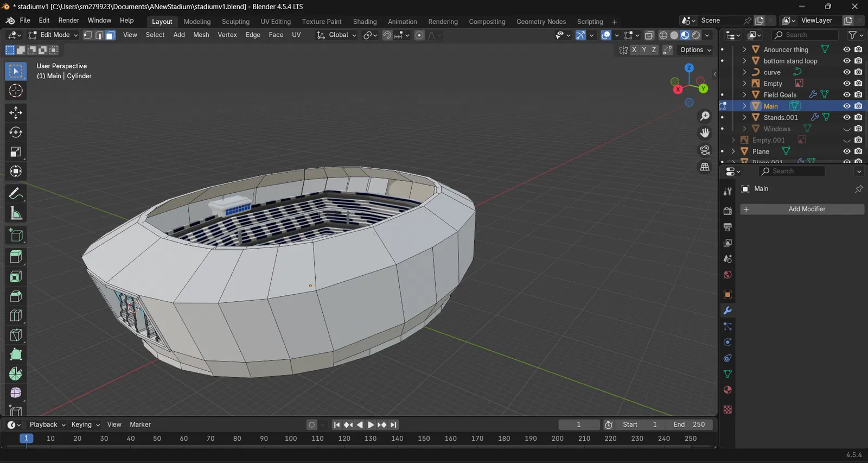
Task: Pick the Annotate pencil tool
Action: tap(16, 193)
